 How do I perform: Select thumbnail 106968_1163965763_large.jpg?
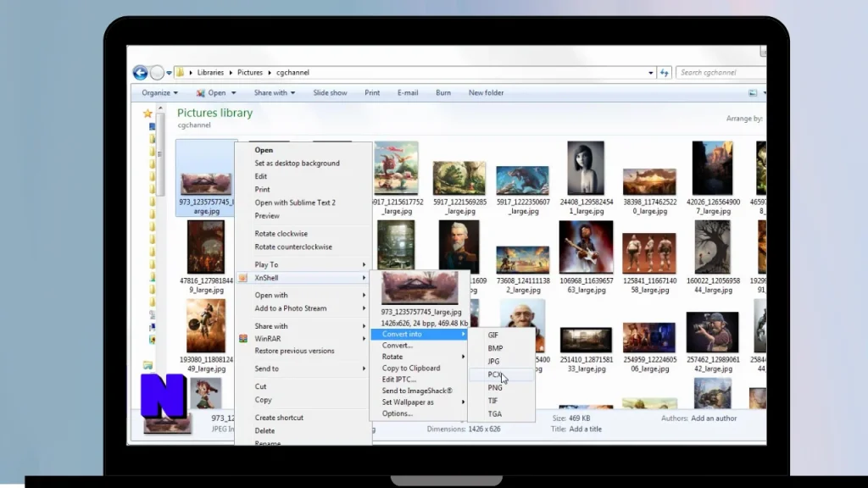(x=587, y=257)
